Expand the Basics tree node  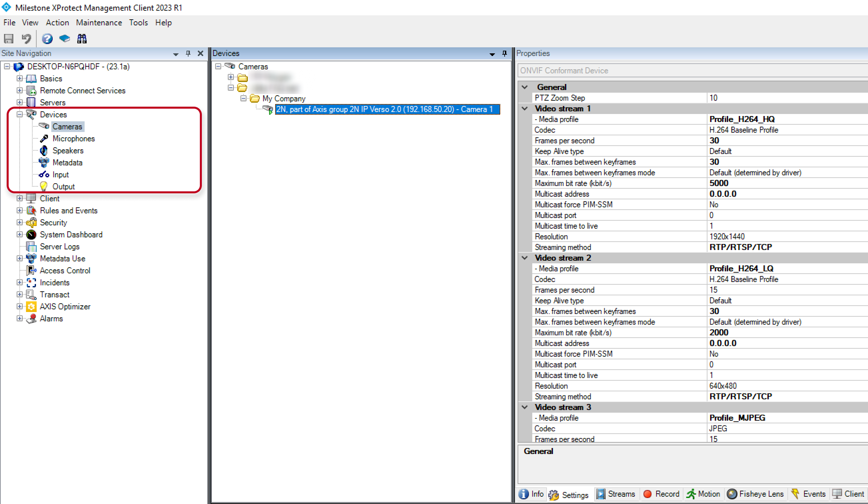tap(20, 78)
